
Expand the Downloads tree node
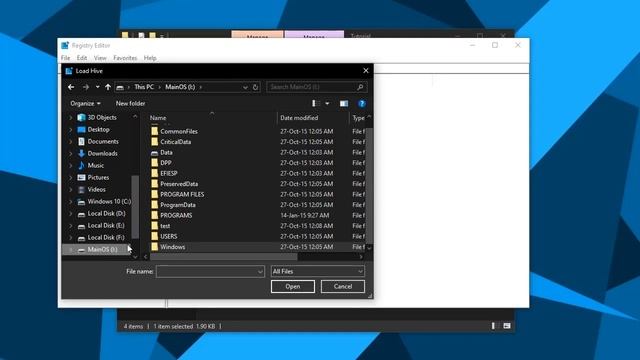pyautogui.click(x=71, y=153)
